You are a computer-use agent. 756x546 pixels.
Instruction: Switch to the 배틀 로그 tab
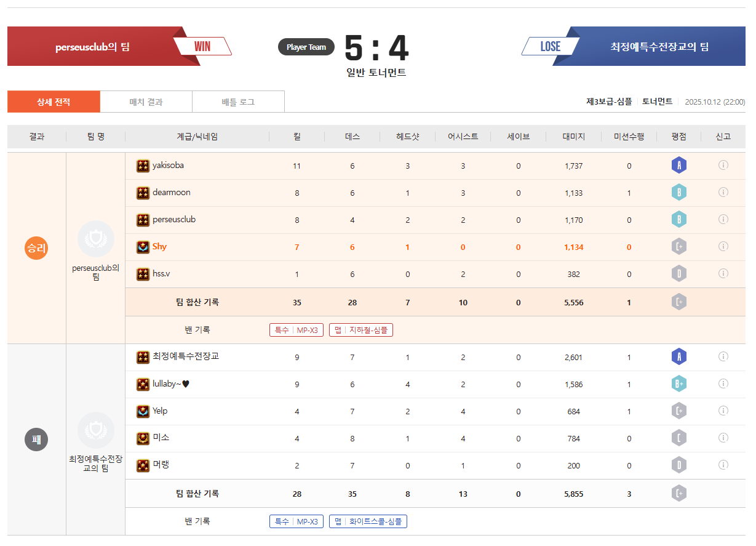238,102
